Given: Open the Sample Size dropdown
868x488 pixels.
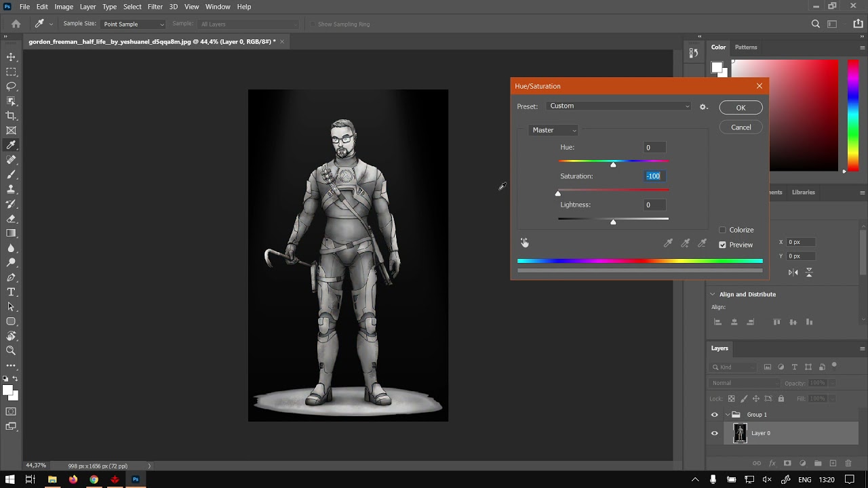Looking at the screenshot, I should [133, 24].
